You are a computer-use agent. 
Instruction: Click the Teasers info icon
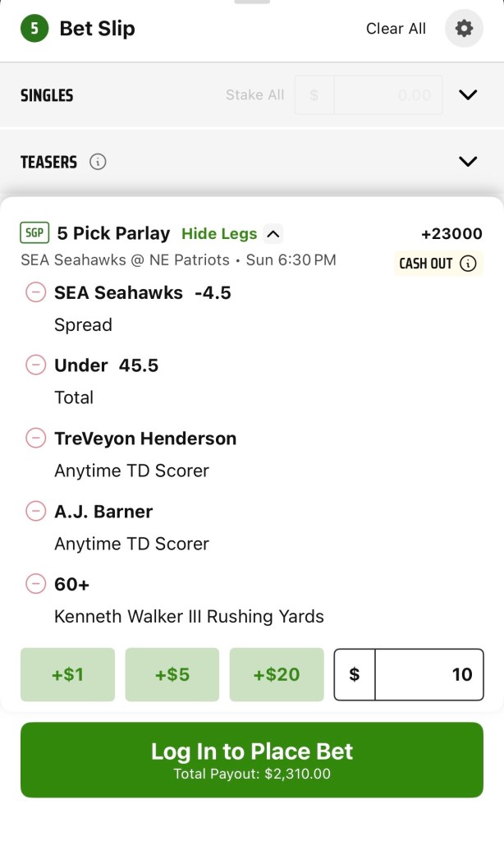click(98, 162)
